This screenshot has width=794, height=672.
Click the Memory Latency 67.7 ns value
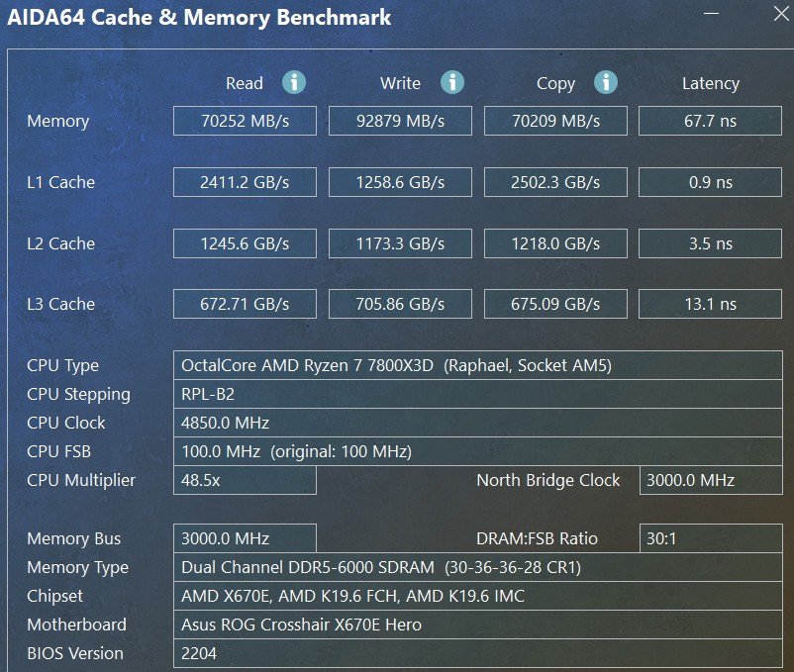click(x=711, y=121)
